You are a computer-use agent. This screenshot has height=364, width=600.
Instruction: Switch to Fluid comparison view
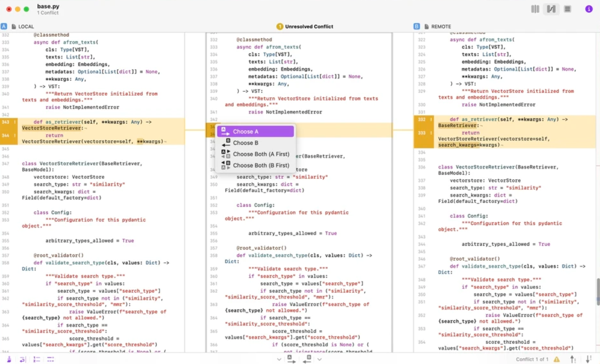point(551,9)
